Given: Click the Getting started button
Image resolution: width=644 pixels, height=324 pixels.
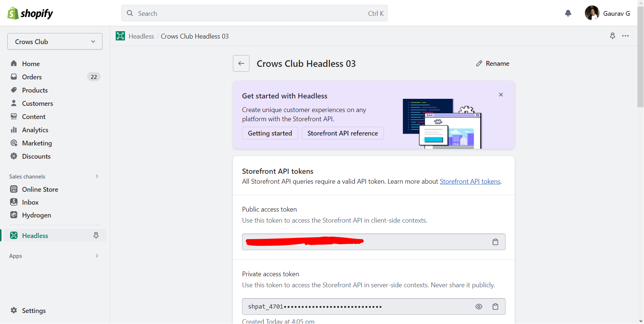Looking at the screenshot, I should click(x=270, y=133).
